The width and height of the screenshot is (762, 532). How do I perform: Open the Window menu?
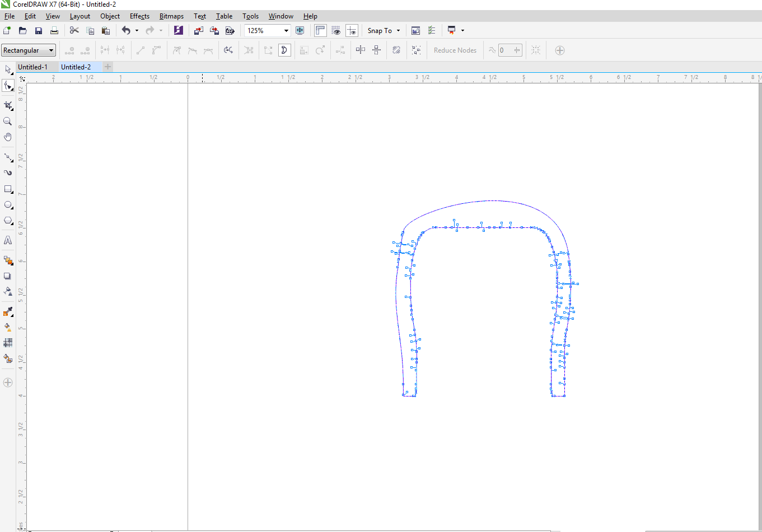[x=281, y=16]
